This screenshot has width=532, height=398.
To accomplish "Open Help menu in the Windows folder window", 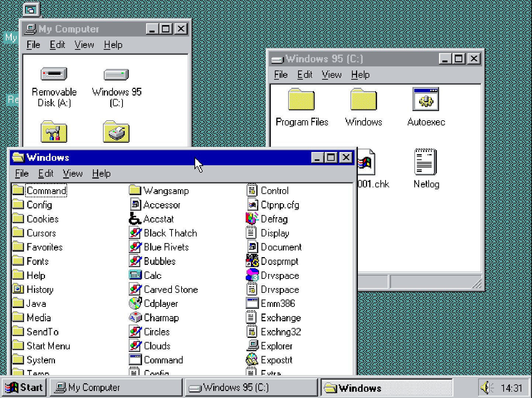I will tap(101, 173).
